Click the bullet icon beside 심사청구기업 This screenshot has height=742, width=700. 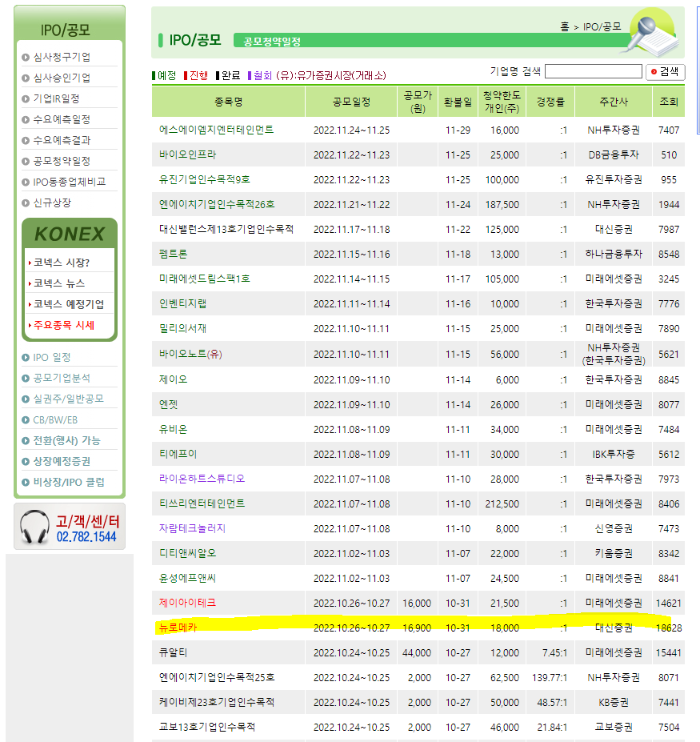26,58
